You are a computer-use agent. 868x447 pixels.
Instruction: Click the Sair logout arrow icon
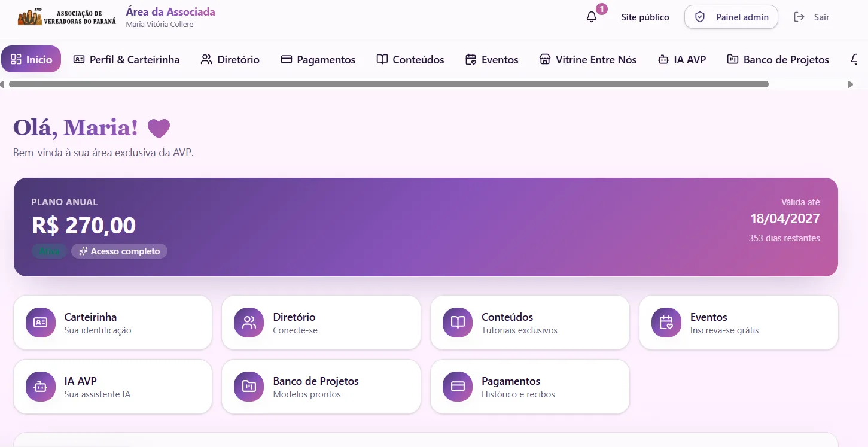click(799, 17)
